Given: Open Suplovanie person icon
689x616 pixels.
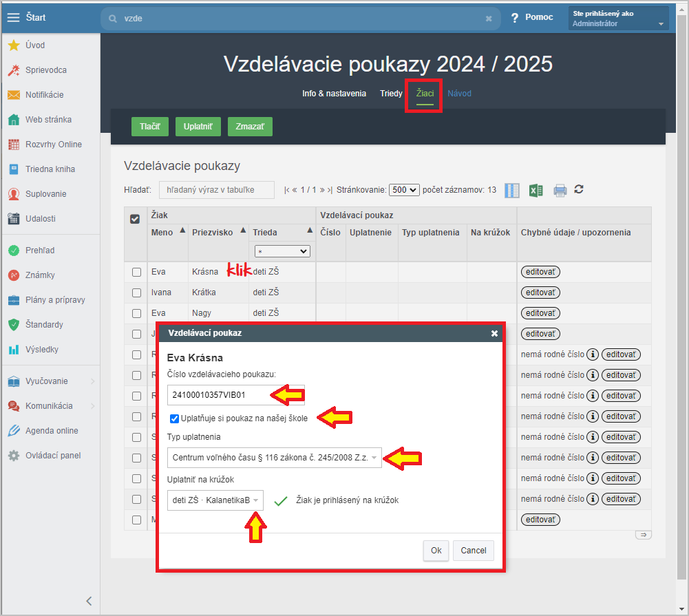Looking at the screenshot, I should pyautogui.click(x=14, y=194).
